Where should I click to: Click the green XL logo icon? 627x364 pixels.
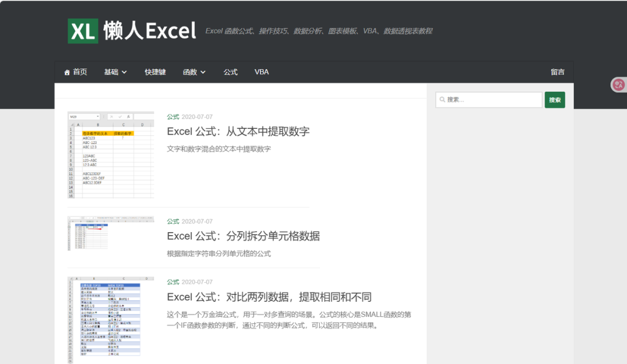click(x=83, y=31)
